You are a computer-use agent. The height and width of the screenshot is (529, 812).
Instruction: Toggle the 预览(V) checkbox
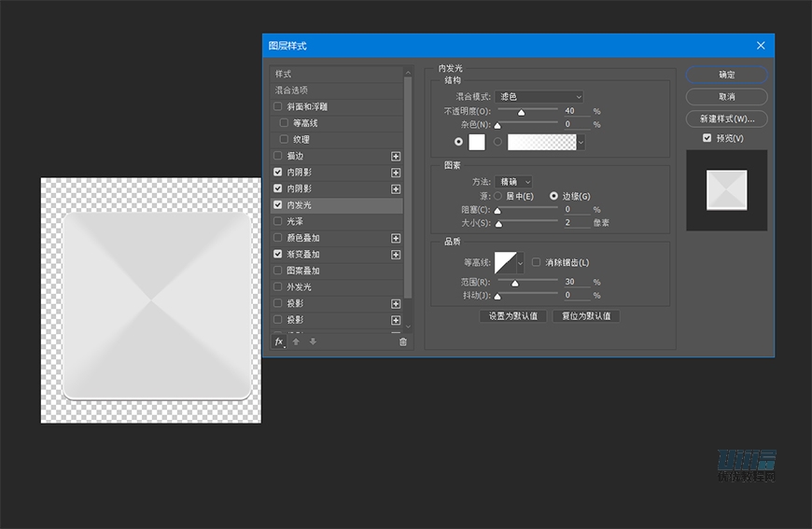[707, 138]
